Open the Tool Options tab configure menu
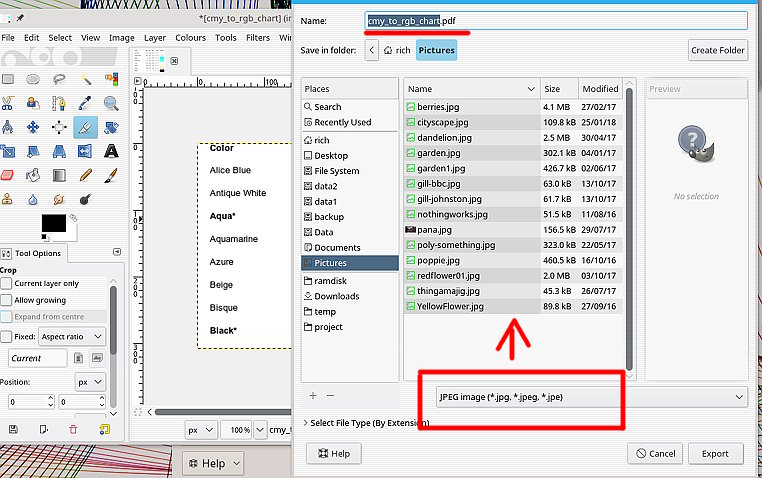762x478 pixels. pos(117,252)
